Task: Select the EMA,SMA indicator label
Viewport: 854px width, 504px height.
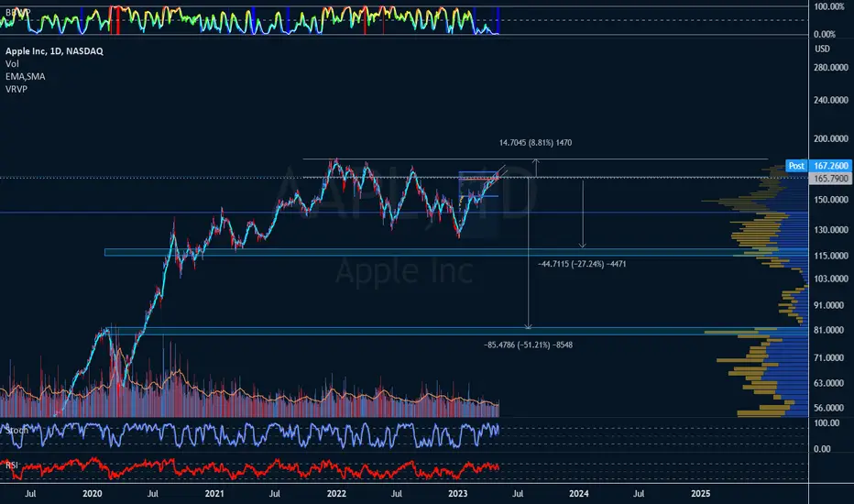Action: (26, 76)
